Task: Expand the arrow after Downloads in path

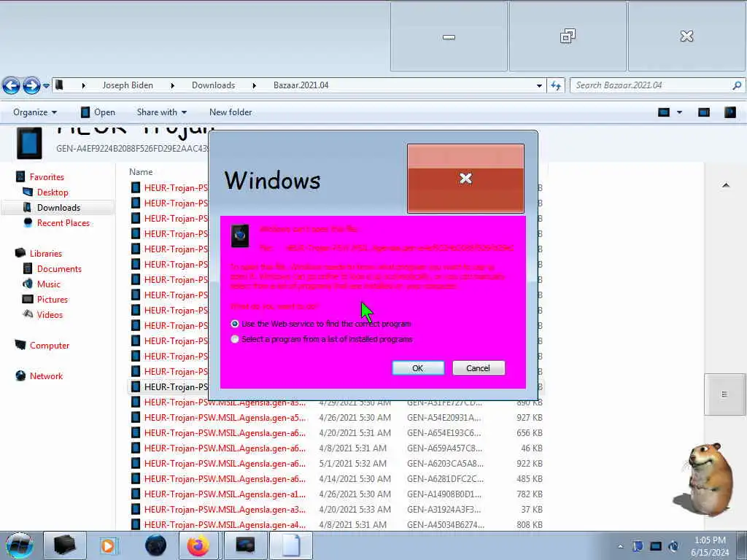Action: click(x=254, y=86)
